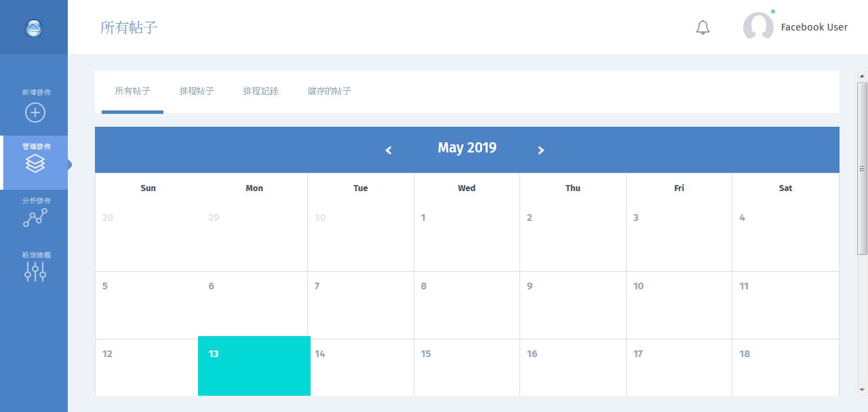868x412 pixels.
Task: Go to previous month with left chevron
Action: pyautogui.click(x=389, y=150)
